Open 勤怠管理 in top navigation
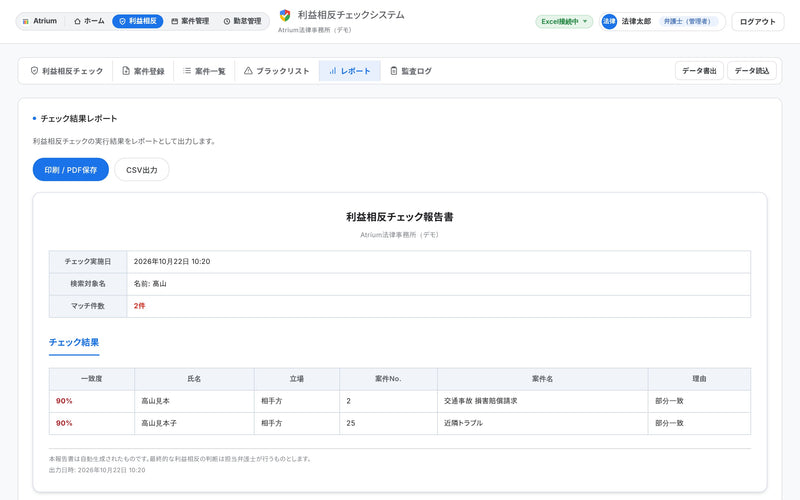Viewport: 800px width, 500px height. point(242,21)
